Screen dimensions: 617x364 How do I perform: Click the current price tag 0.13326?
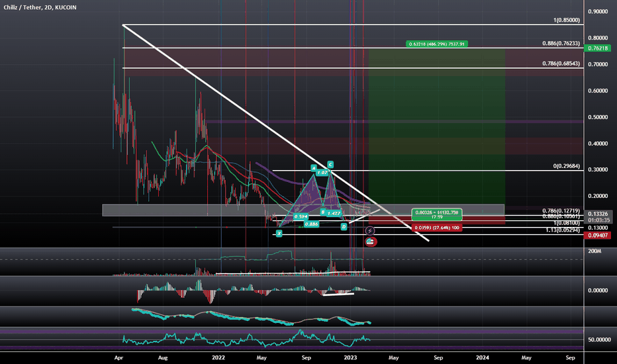[598, 214]
